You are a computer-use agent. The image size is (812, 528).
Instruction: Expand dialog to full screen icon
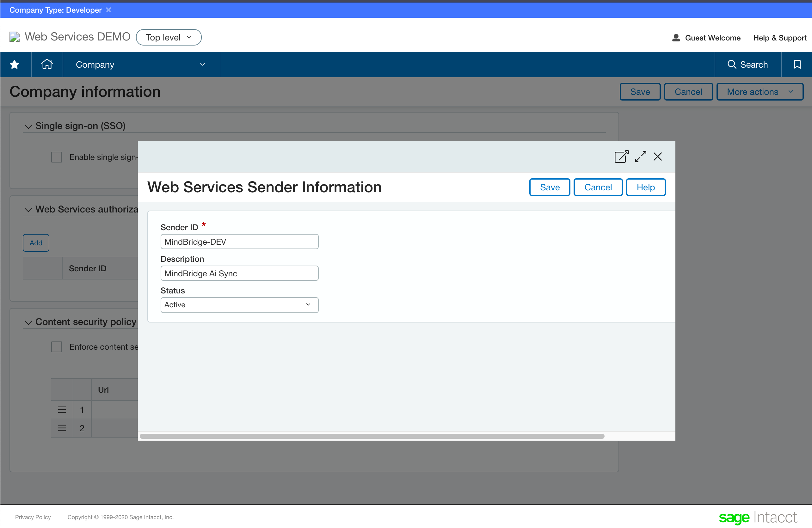641,157
